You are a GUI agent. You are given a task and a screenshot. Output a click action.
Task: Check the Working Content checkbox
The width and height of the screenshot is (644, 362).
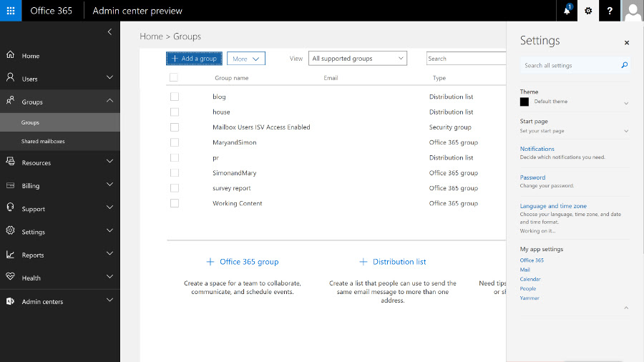[175, 203]
